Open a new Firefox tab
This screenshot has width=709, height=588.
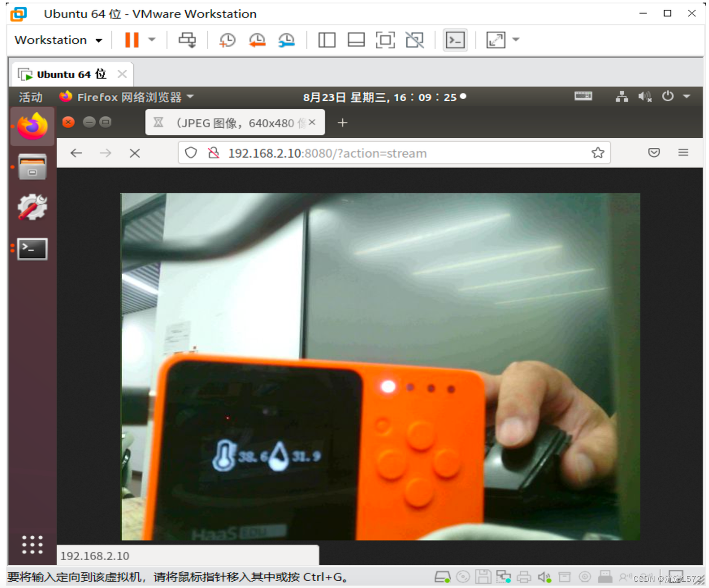click(342, 123)
